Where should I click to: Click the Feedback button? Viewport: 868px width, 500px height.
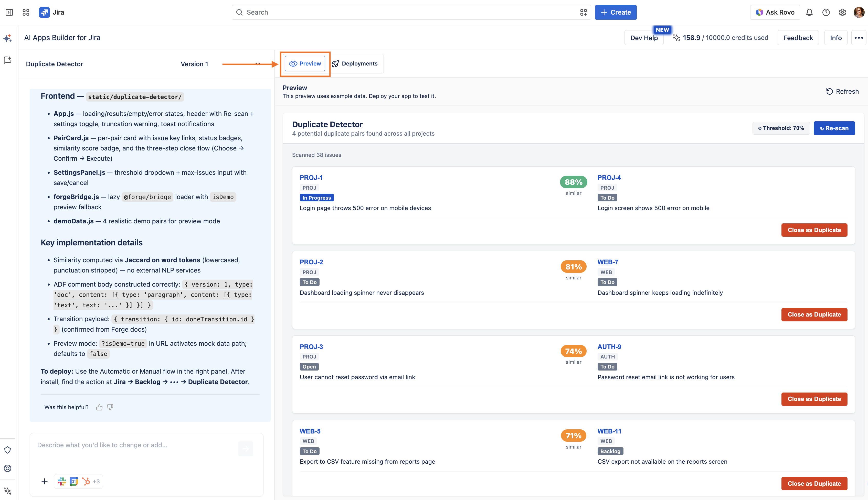point(798,38)
